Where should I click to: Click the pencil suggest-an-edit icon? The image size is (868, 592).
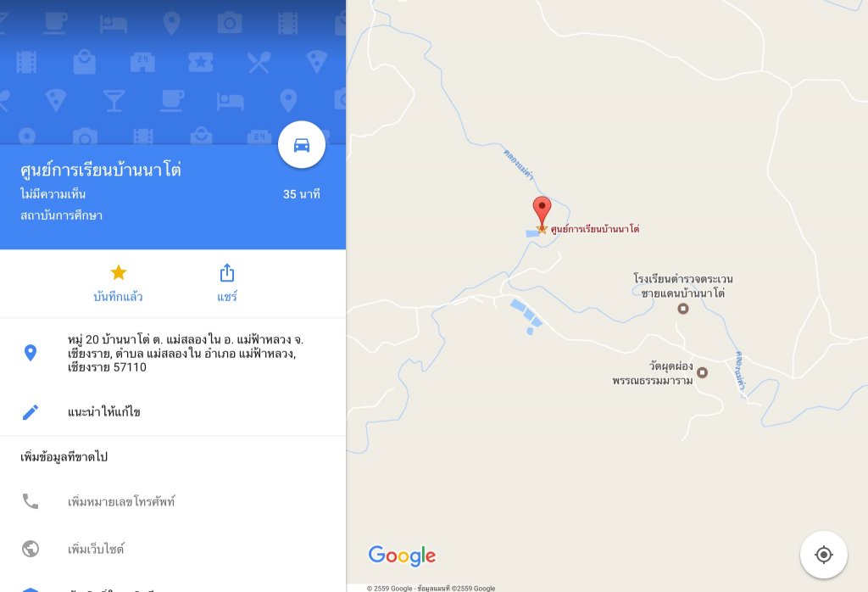pyautogui.click(x=31, y=412)
